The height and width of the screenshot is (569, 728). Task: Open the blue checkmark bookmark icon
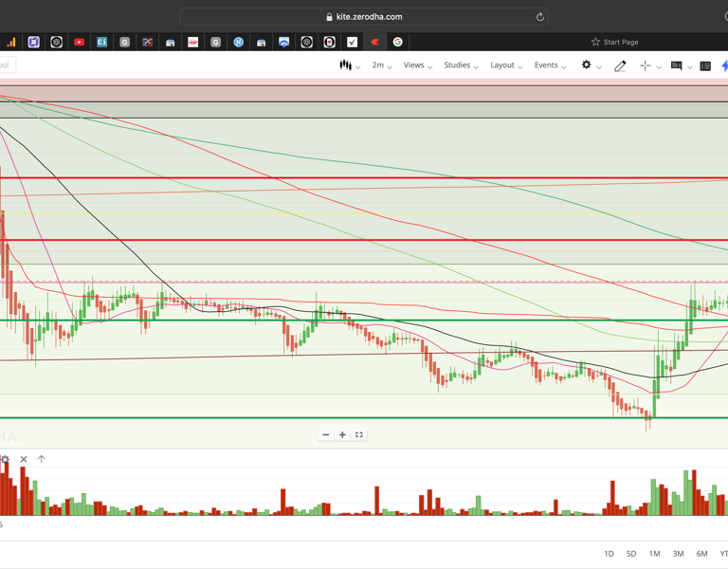click(x=352, y=43)
